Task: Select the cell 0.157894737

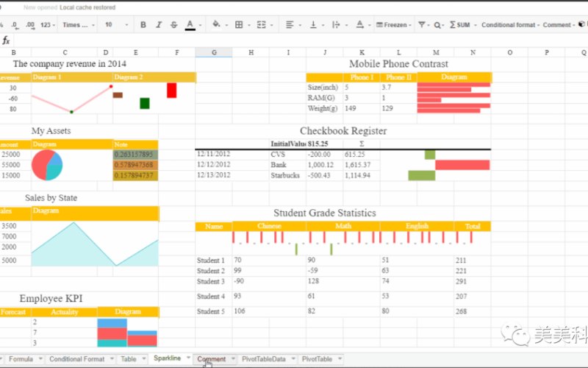Action: click(x=135, y=175)
